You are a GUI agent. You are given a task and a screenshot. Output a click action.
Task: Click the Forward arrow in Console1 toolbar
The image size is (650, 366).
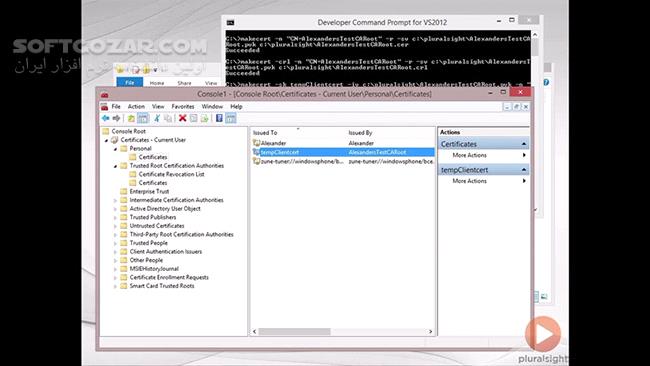[x=116, y=119]
